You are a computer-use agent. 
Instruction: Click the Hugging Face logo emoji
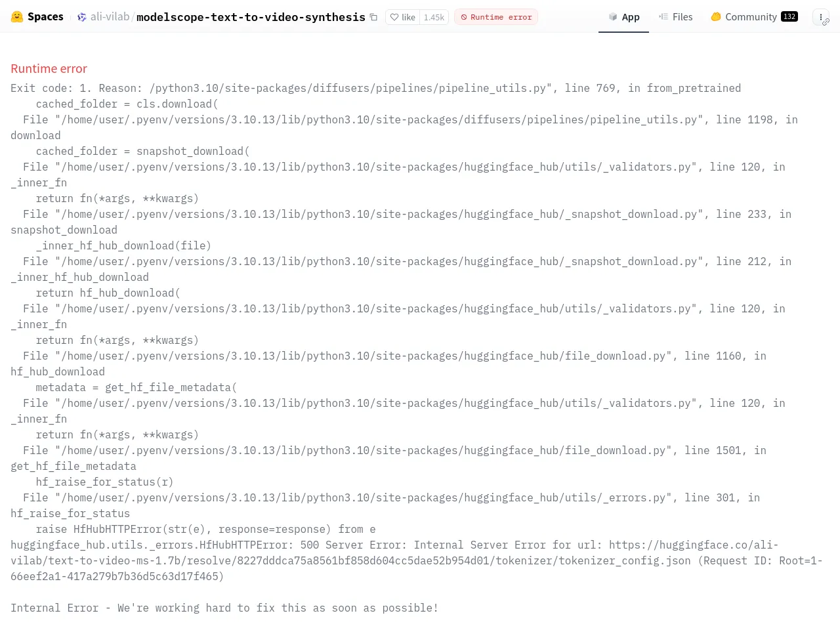click(17, 17)
